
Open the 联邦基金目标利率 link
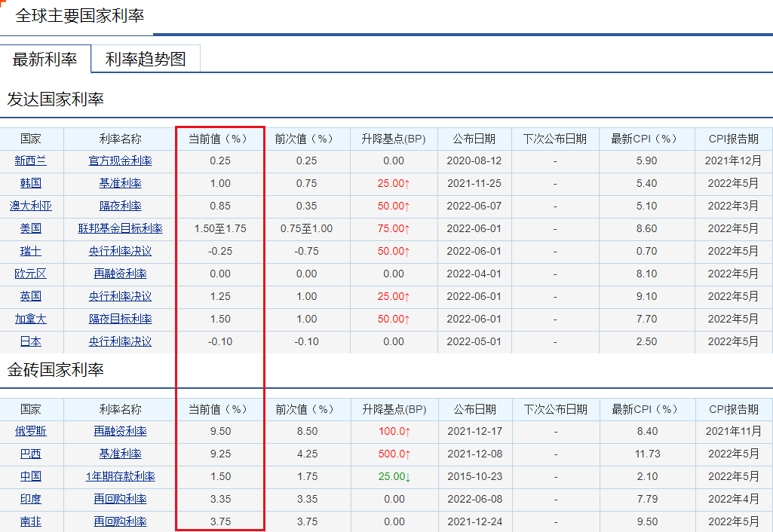[x=121, y=228]
